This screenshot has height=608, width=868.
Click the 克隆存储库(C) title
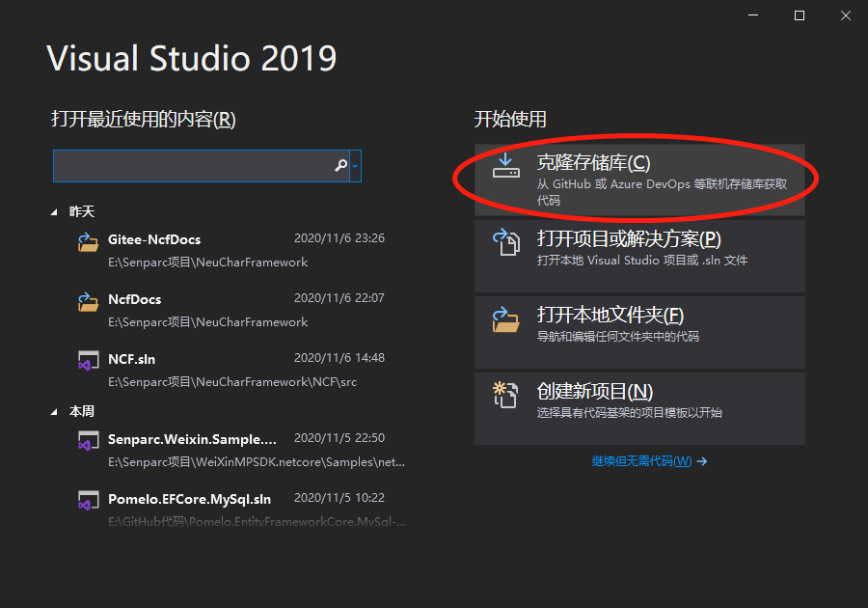click(593, 162)
